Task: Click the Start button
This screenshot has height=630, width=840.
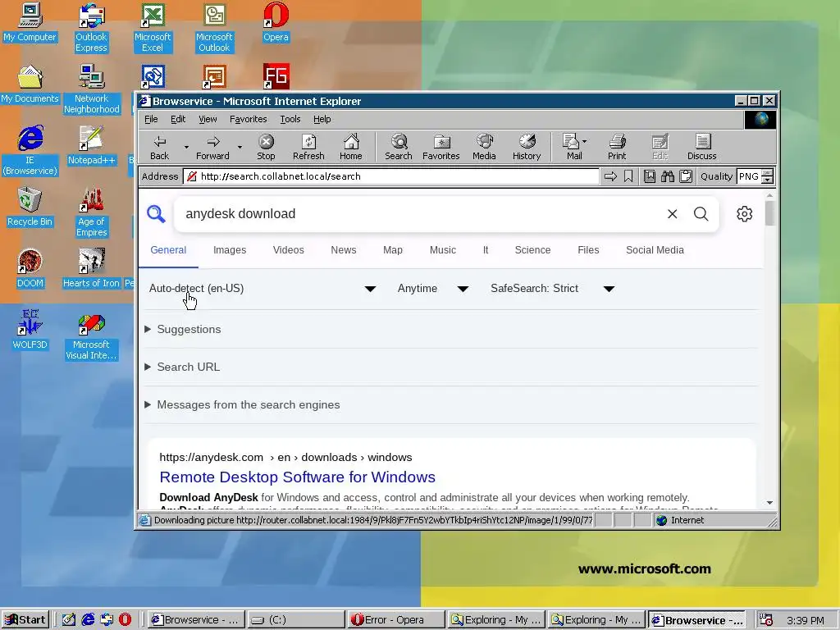Action: click(x=25, y=620)
